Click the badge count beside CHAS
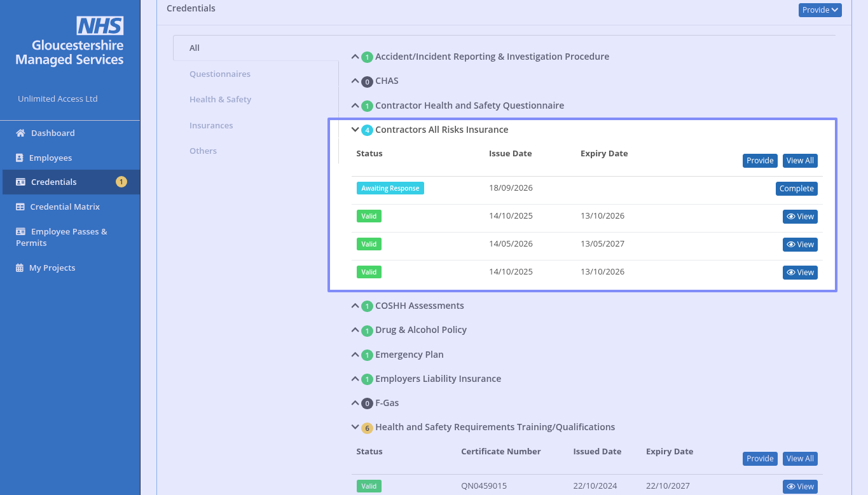 [367, 82]
